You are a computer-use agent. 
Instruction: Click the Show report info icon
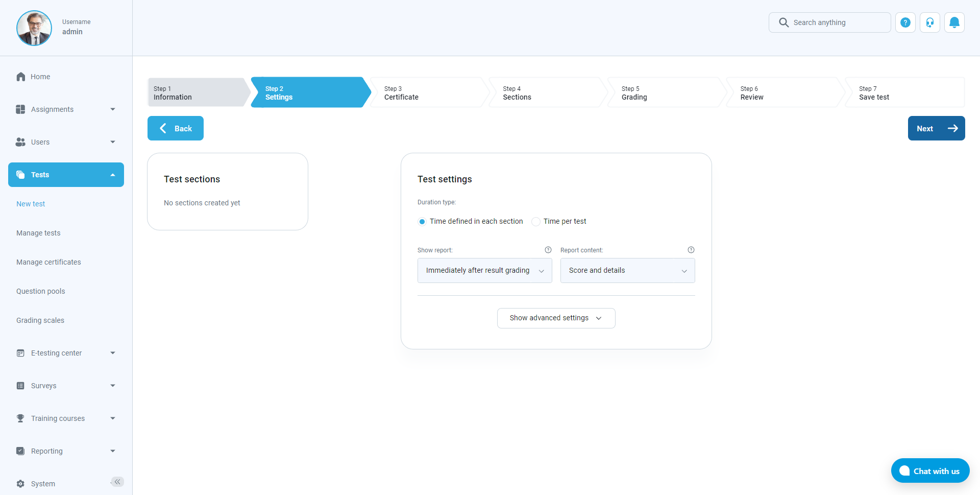[x=548, y=250]
